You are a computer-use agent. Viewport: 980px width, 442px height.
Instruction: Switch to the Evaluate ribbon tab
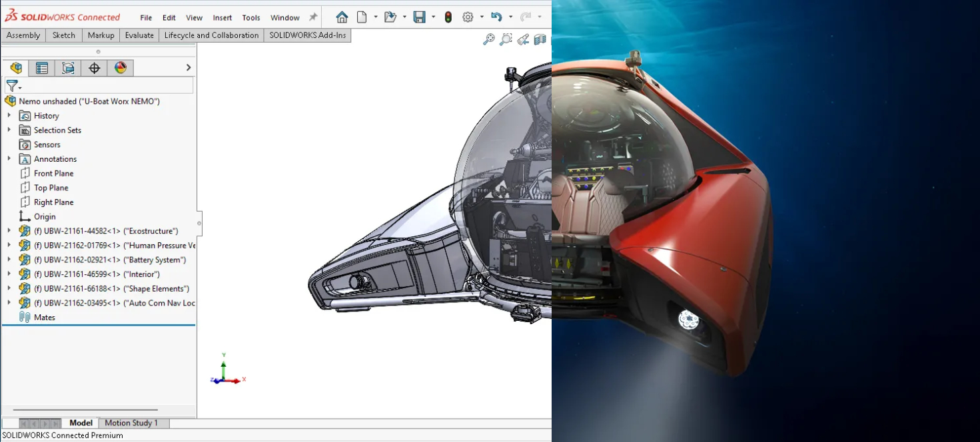pyautogui.click(x=139, y=35)
